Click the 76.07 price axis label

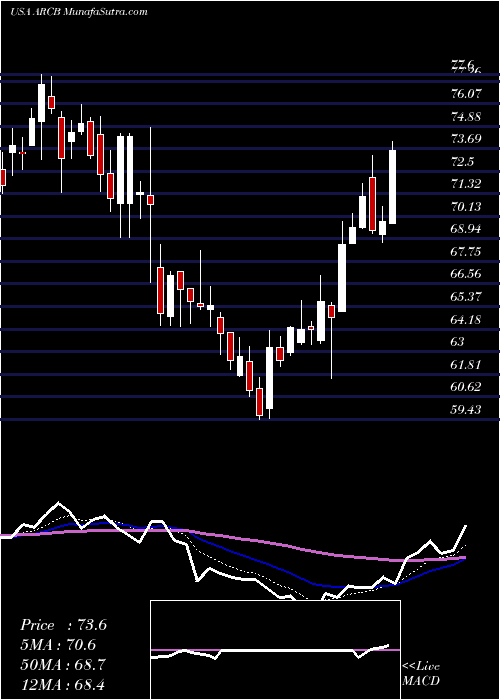click(466, 94)
